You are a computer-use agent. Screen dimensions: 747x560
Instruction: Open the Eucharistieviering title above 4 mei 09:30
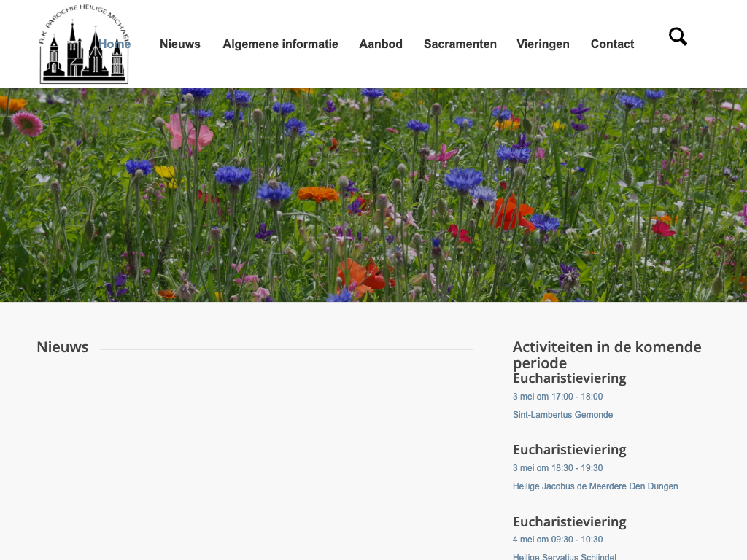569,522
